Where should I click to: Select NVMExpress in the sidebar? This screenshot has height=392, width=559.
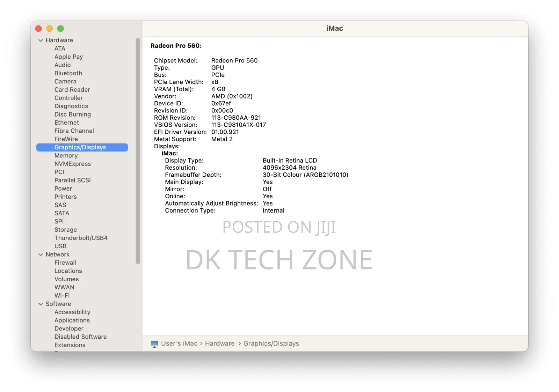[x=72, y=164]
